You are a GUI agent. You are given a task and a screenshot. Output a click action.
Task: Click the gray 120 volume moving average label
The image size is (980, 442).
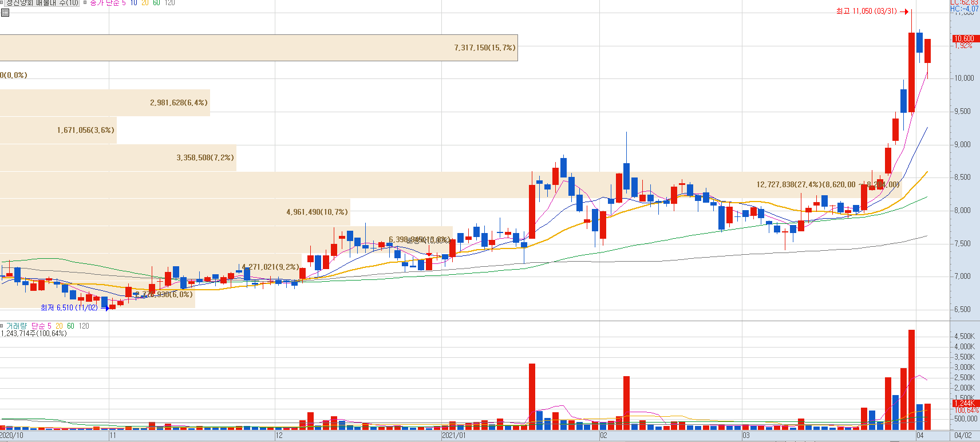84,326
